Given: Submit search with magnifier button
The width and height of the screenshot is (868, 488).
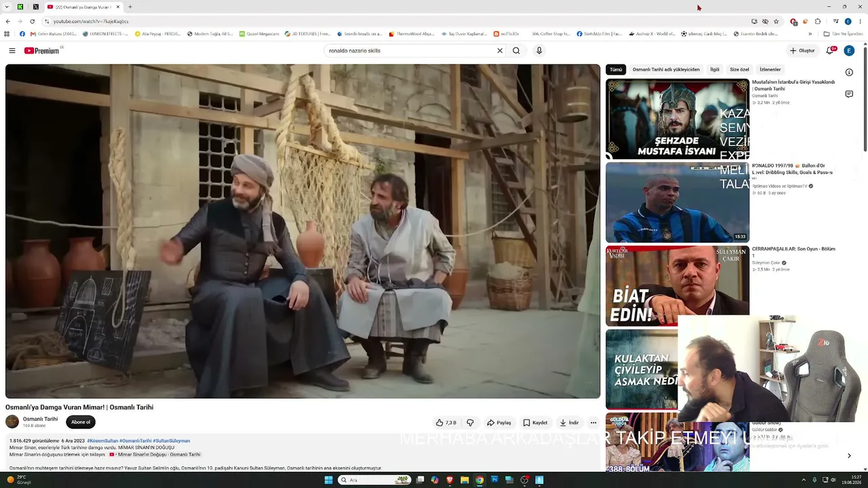Looking at the screenshot, I should (x=516, y=51).
